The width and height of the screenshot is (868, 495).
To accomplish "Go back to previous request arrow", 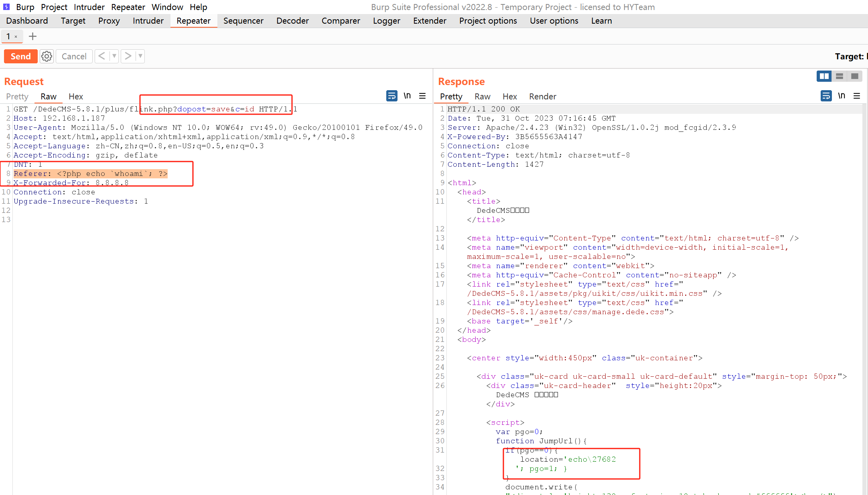I will point(101,56).
